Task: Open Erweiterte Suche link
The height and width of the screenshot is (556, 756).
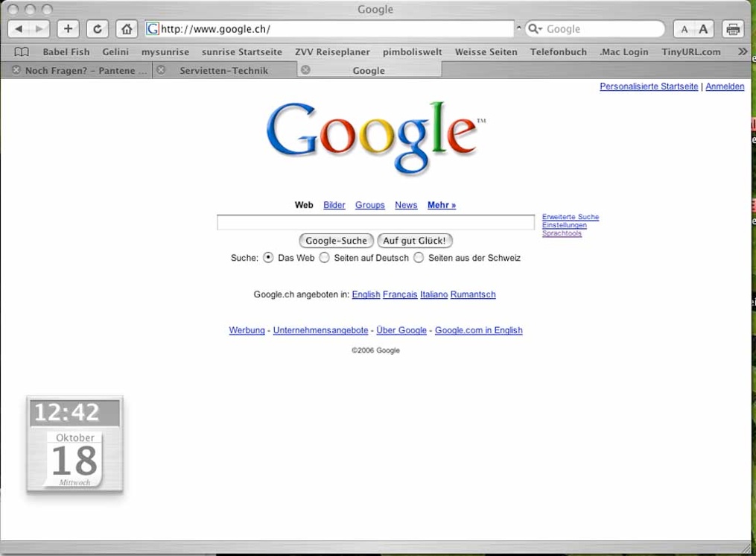Action: coord(571,217)
